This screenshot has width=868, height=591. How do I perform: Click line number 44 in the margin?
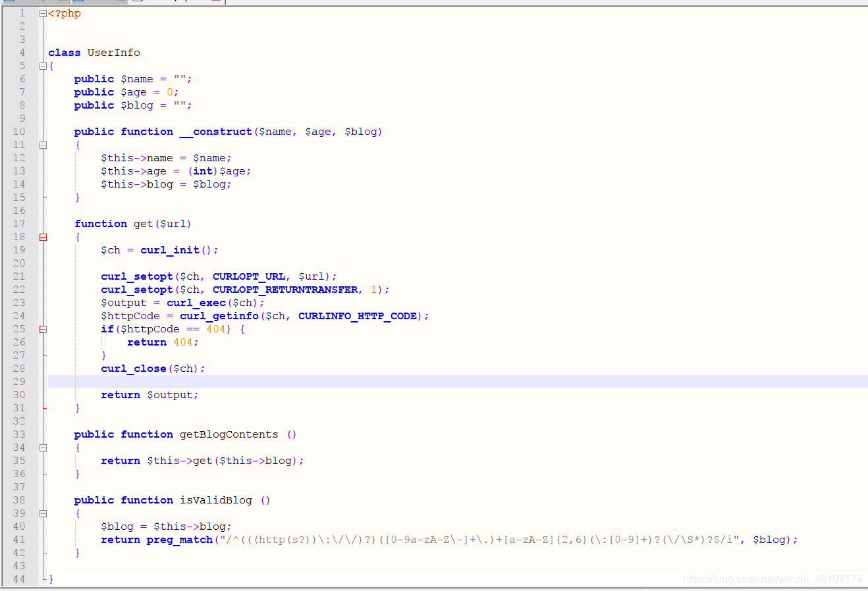tap(19, 579)
